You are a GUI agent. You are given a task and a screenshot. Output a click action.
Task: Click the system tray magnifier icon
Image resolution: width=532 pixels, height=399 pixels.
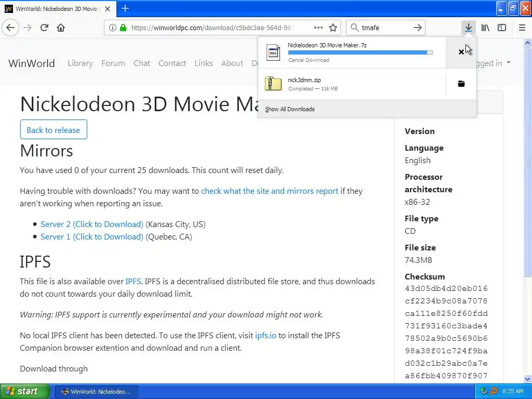[494, 391]
